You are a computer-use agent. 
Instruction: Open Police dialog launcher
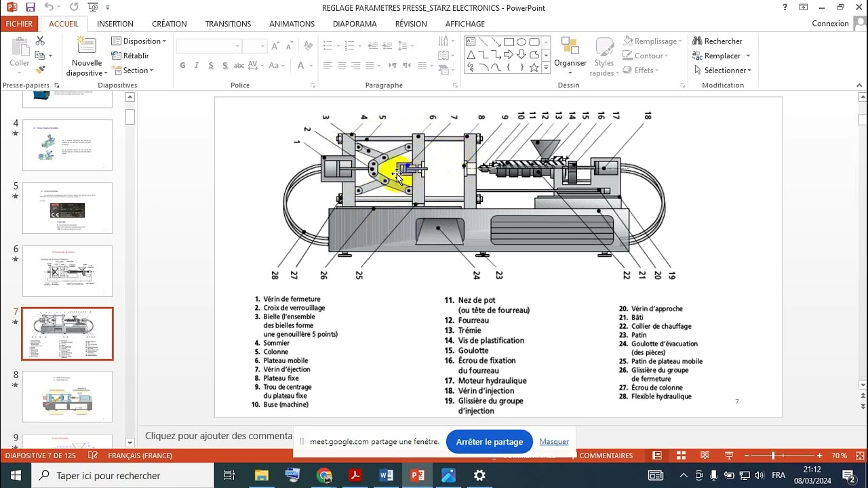(x=313, y=86)
